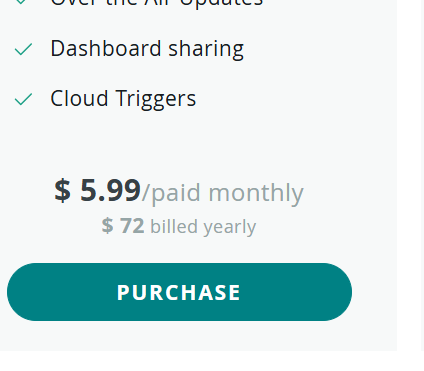Viewport: 424px width, 371px height.
Task: Click the cut-off checkmark at top
Action: click(21, 2)
